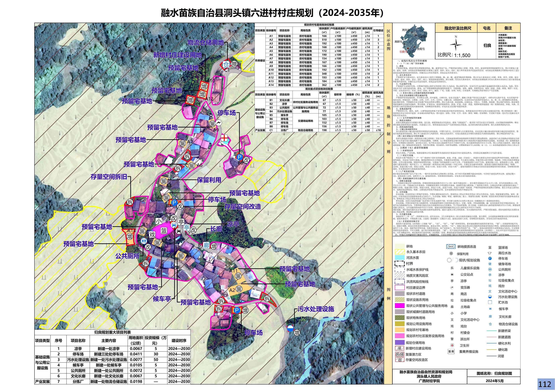Click the 篮 basketball court marker on map
555x392 pixels.
coord(164,231)
